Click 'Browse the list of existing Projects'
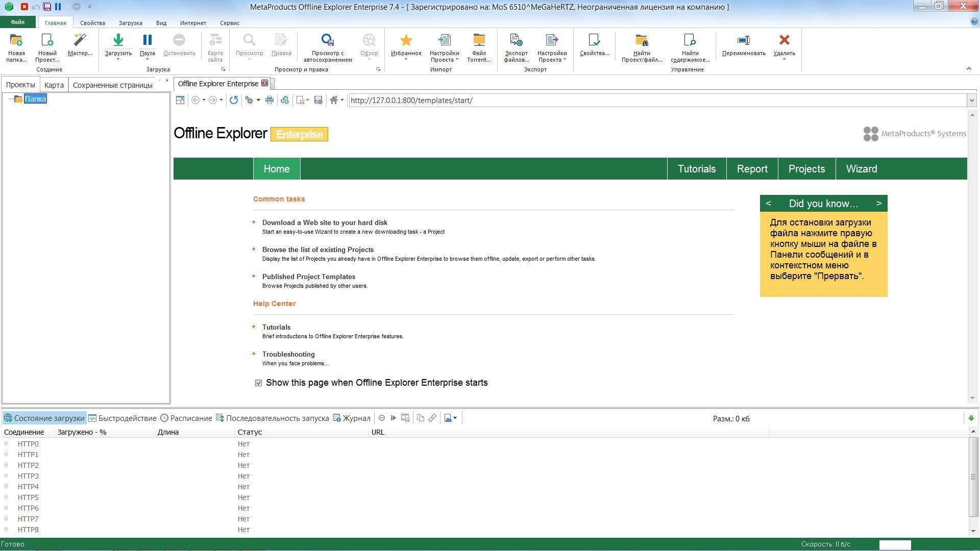The width and height of the screenshot is (980, 551). coord(318,249)
